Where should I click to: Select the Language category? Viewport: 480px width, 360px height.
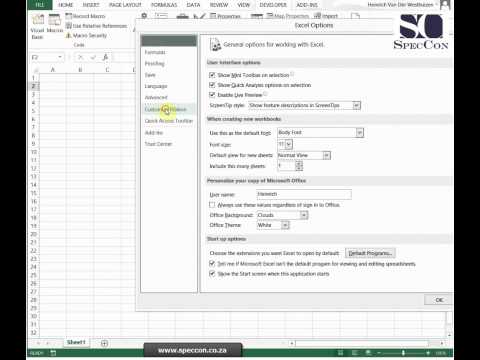point(169,86)
